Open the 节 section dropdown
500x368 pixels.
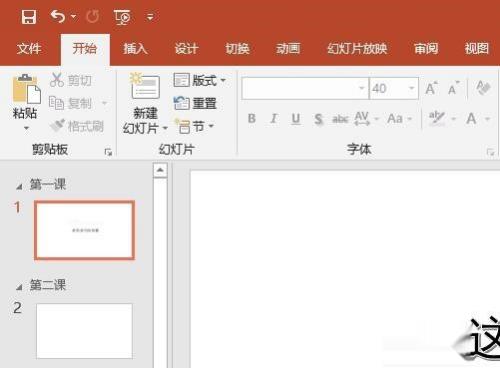194,126
